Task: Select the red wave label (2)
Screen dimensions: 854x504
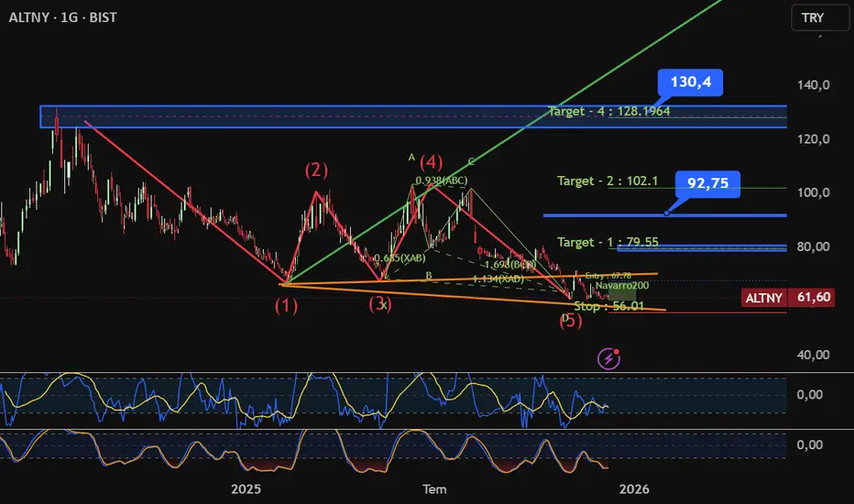Action: click(x=316, y=170)
